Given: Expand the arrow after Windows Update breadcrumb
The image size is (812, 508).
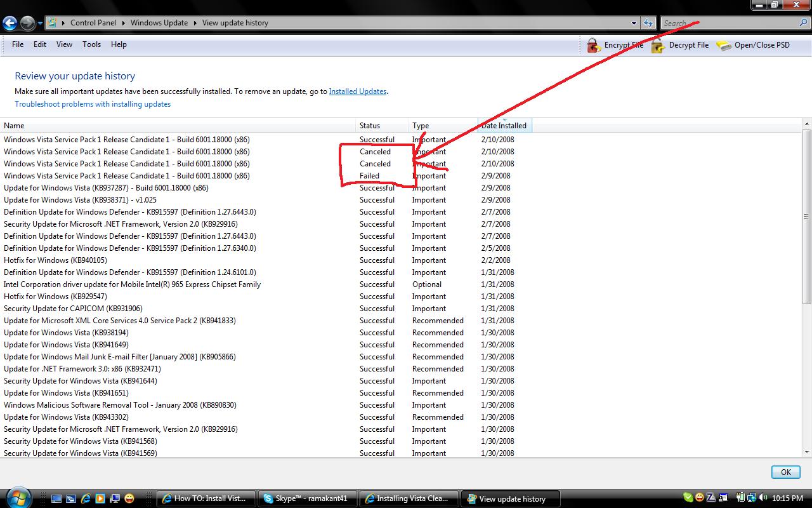Looking at the screenshot, I should tap(195, 23).
